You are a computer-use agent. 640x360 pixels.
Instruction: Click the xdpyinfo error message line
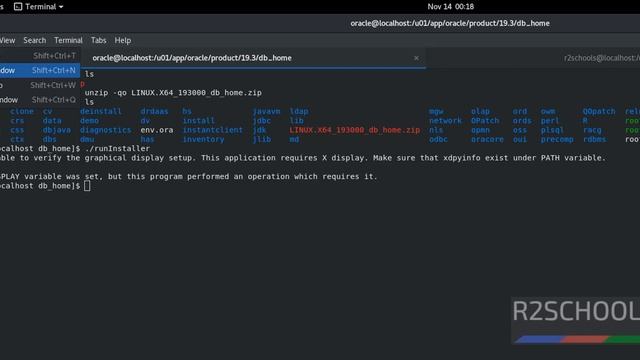pyautogui.click(x=303, y=158)
